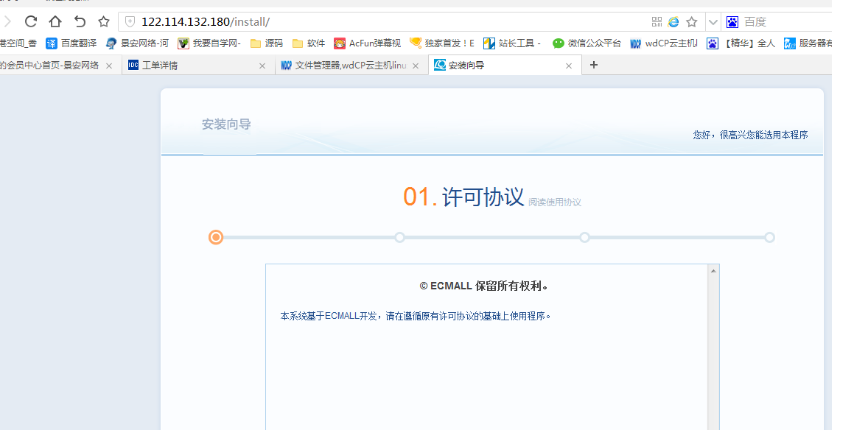Close the 安装向导 tab
The height and width of the screenshot is (430, 868).
click(x=568, y=66)
